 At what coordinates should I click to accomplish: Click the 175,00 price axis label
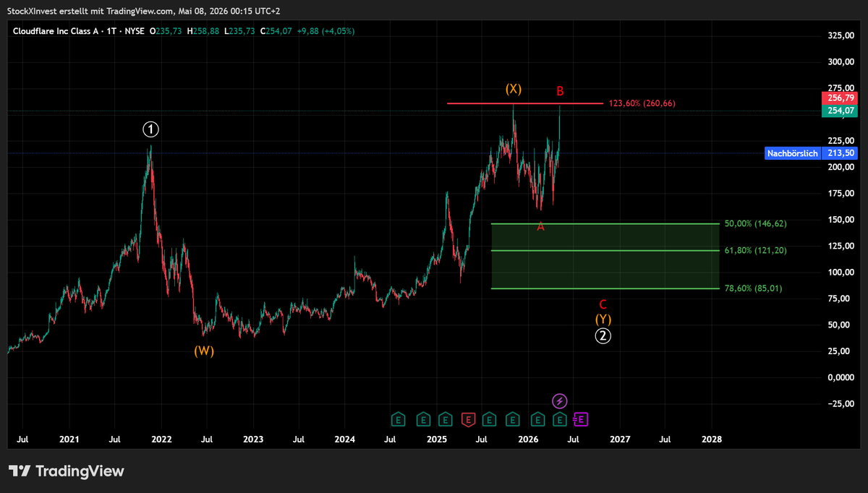841,193
